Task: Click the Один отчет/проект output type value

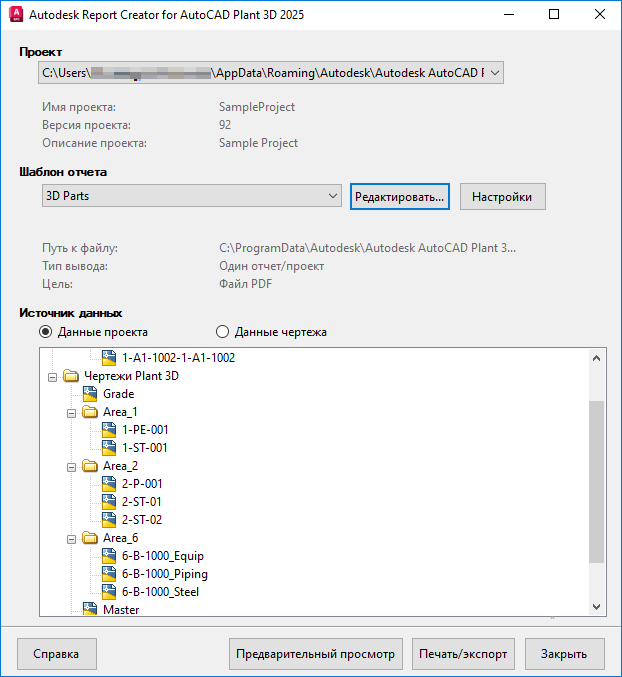Action: point(272,266)
